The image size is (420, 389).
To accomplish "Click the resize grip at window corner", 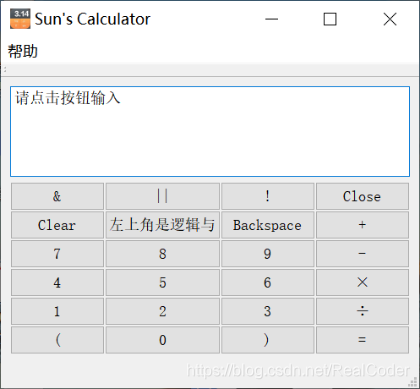I will [413, 382].
